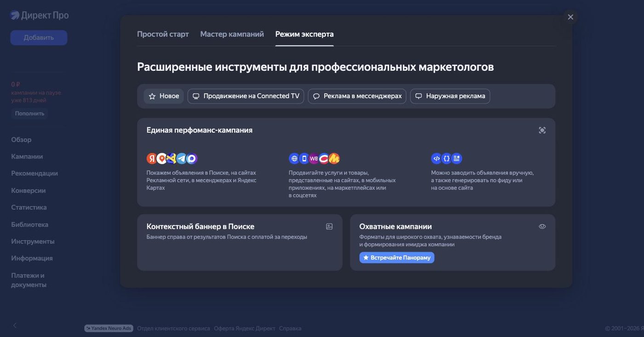Open the Единая перфоманс-кампания card title

point(200,130)
